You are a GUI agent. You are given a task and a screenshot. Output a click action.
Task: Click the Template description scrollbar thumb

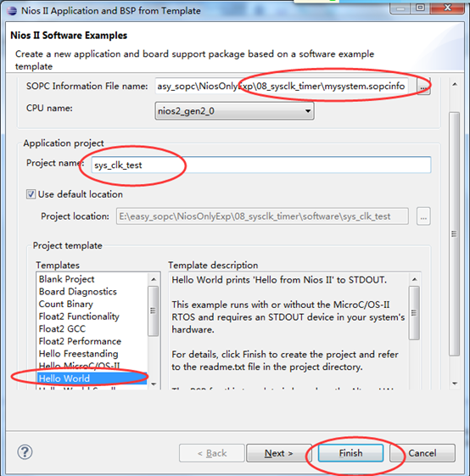[x=414, y=313]
